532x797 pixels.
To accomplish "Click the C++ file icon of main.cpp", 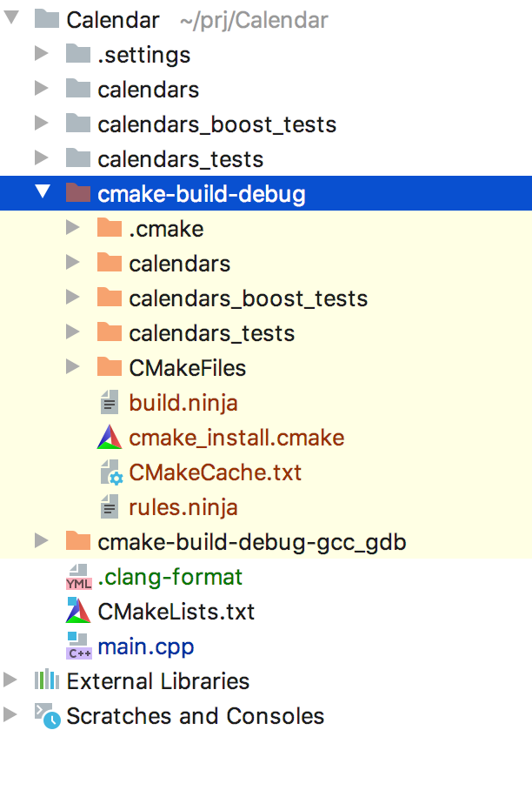I will (x=78, y=646).
